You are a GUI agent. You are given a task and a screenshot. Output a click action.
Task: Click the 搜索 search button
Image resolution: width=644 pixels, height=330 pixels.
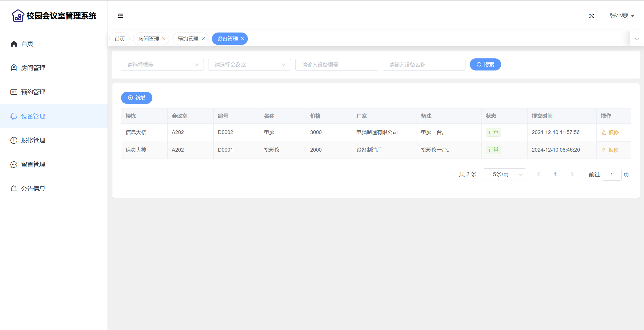point(485,65)
